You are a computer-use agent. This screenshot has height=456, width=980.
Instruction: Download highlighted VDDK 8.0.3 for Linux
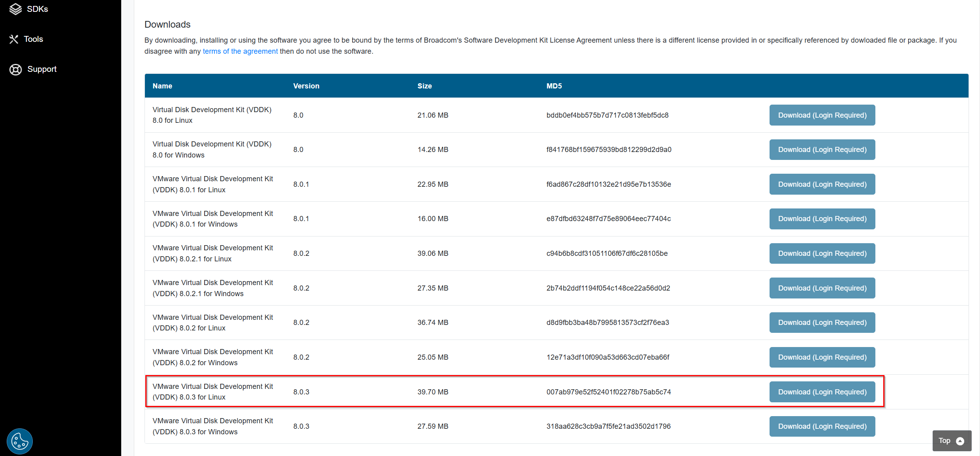click(x=822, y=392)
